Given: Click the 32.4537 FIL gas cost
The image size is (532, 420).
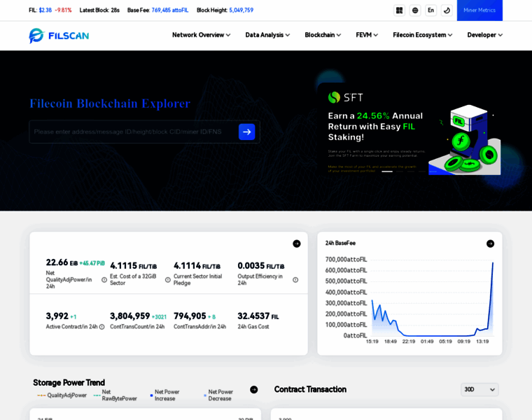Looking at the screenshot, I should [258, 316].
